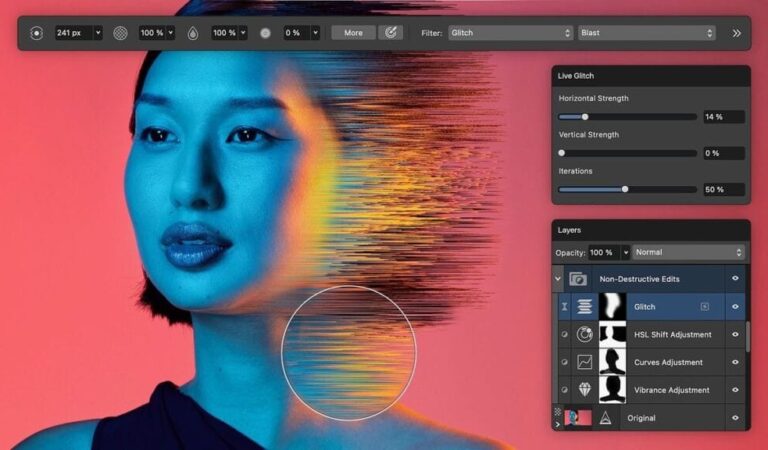Open the layer Opacity dropdown arrow

(x=625, y=253)
